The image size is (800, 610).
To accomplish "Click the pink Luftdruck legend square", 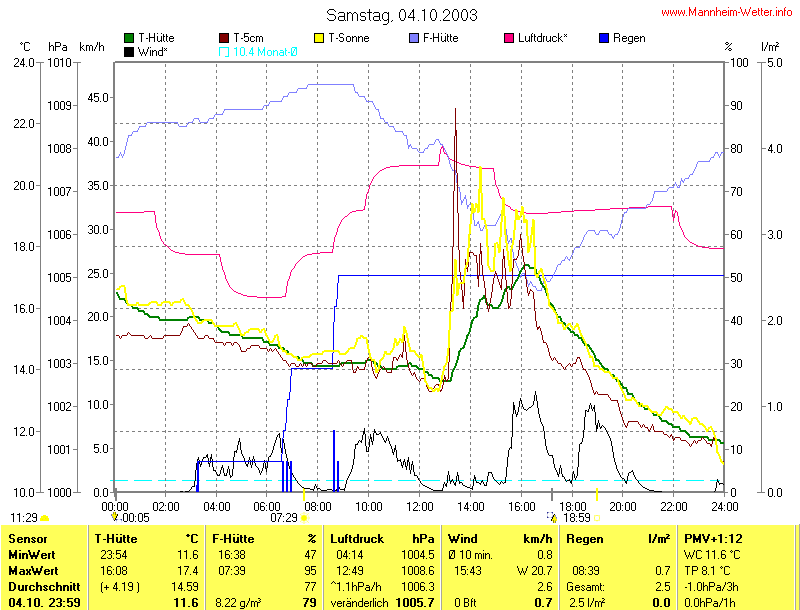I will click(x=509, y=38).
